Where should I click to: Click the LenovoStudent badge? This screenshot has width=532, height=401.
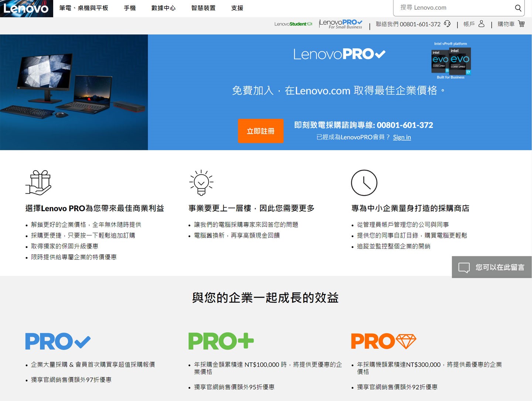(294, 23)
